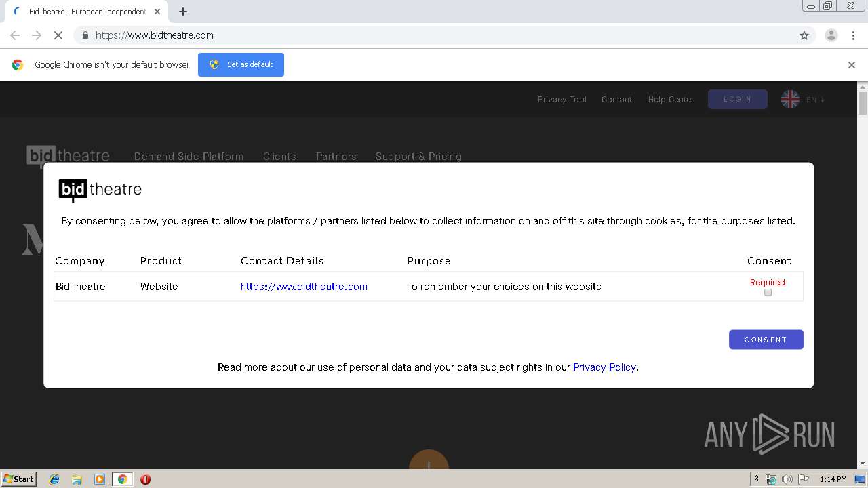Viewport: 868px width, 488px height.
Task: Dismiss the default browser notification bar
Action: [852, 65]
